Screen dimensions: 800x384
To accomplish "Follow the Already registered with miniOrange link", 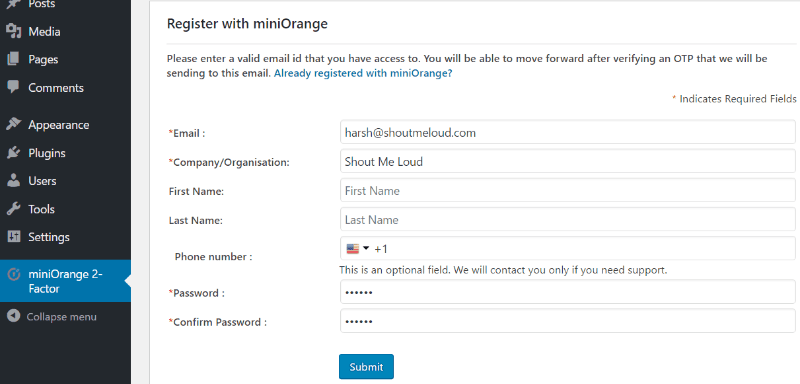I will (x=363, y=73).
